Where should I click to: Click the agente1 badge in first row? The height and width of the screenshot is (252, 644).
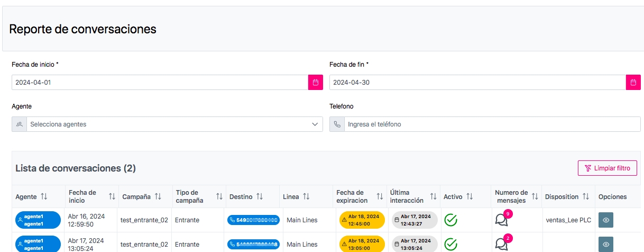click(x=38, y=220)
